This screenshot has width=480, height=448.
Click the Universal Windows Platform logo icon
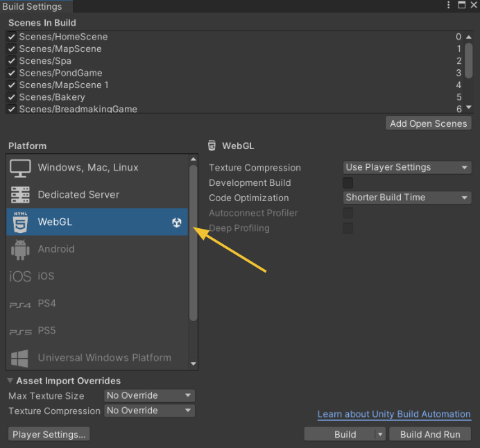click(x=19, y=359)
